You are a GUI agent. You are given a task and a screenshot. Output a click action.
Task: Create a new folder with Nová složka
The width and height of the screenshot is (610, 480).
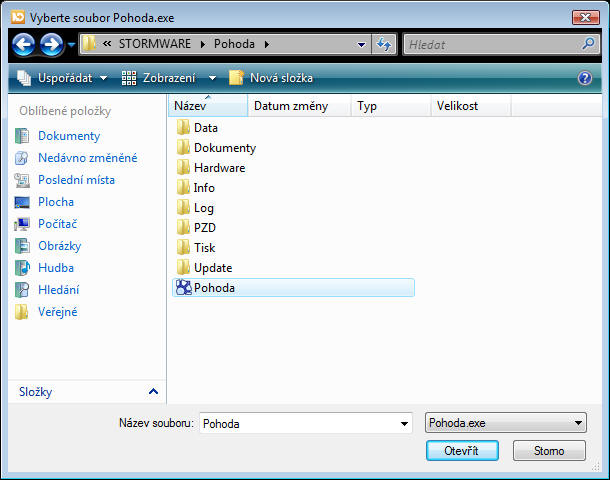[x=271, y=78]
